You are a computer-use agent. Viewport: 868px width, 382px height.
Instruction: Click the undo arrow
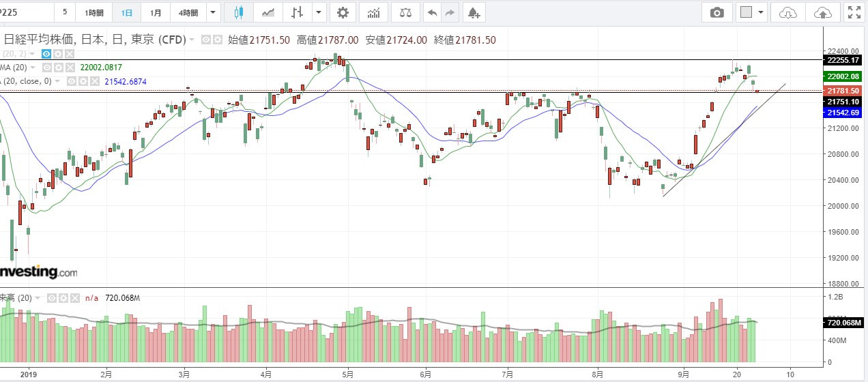[x=432, y=12]
